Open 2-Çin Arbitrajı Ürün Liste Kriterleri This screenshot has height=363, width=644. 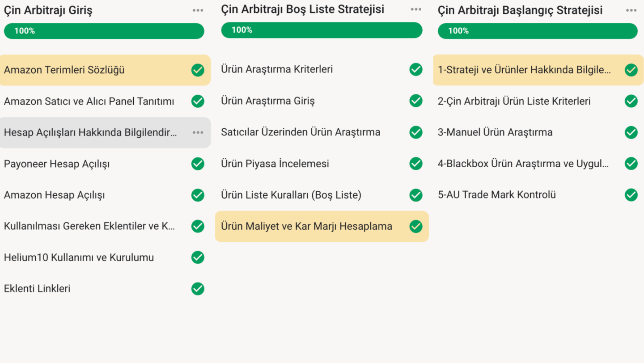pyautogui.click(x=538, y=101)
